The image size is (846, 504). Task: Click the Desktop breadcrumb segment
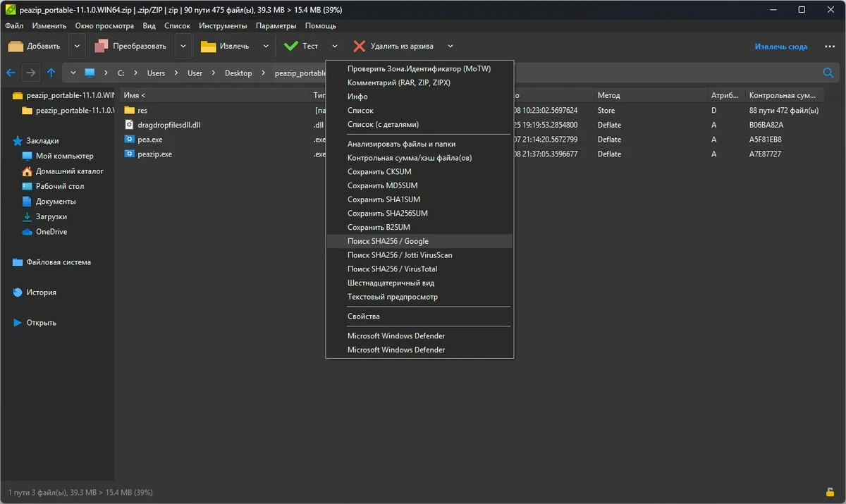click(x=238, y=73)
